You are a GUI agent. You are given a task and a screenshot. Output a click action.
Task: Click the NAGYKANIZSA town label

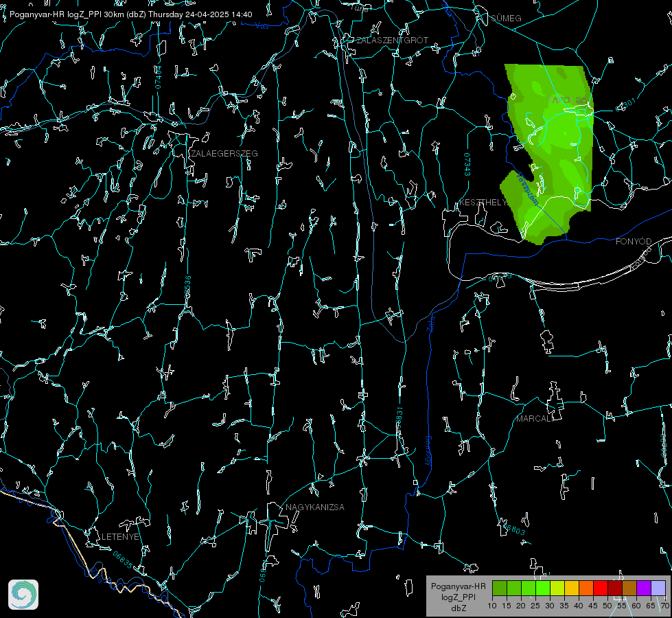pos(315,507)
